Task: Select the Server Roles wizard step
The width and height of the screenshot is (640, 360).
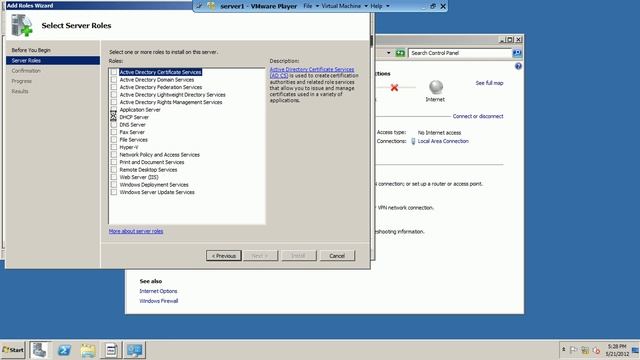Action: [x=53, y=60]
